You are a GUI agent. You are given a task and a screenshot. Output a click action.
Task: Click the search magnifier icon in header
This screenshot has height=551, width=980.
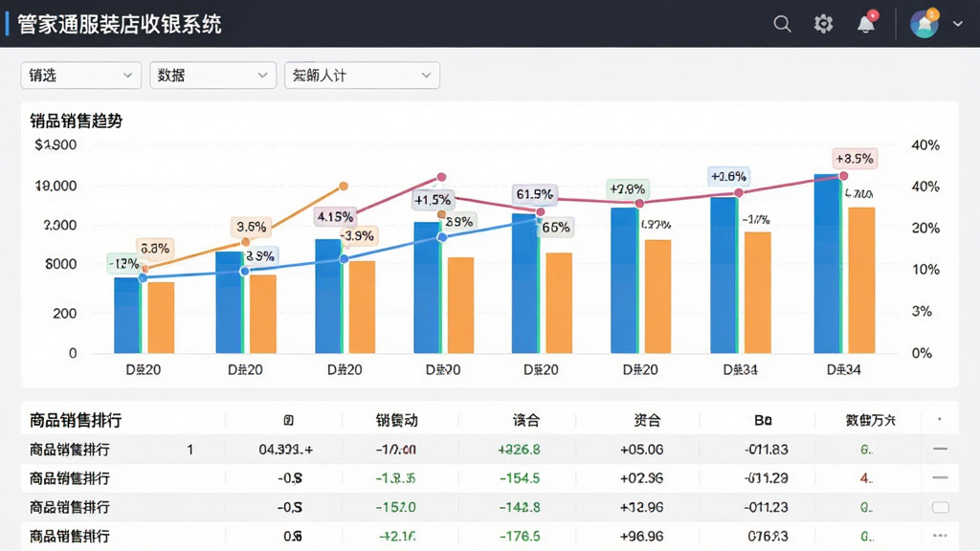(782, 24)
